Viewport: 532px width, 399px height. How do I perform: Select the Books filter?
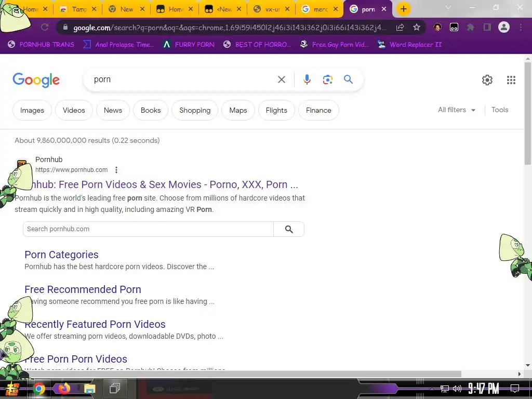(x=151, y=110)
